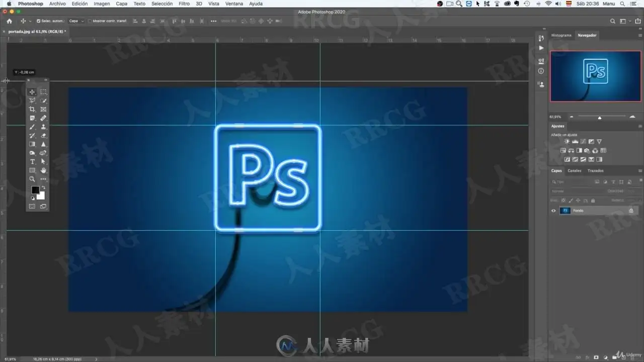Hide the Fondo layer with eye icon
Viewport: 644px width, 362px height.
pyautogui.click(x=554, y=211)
